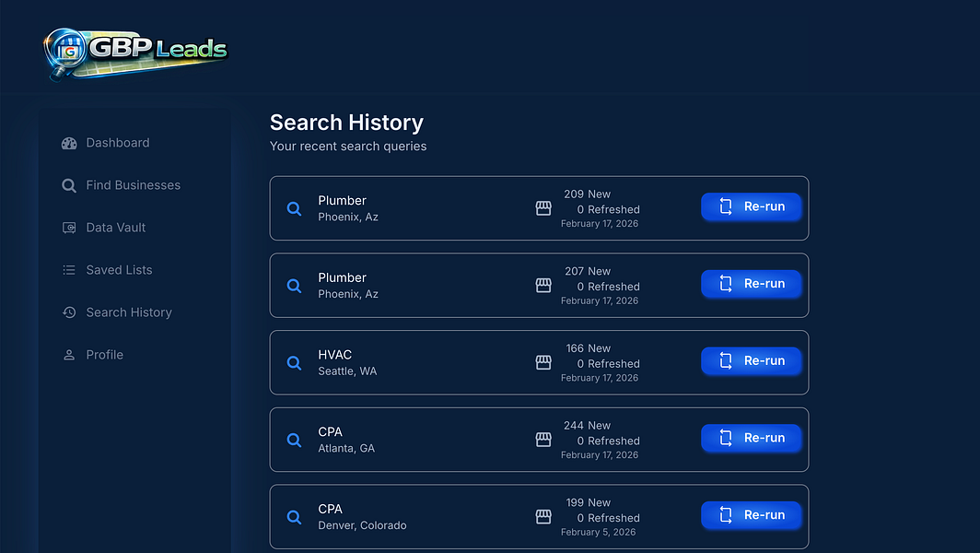Click the Search History clock icon
This screenshot has height=553, width=980.
pyautogui.click(x=69, y=312)
